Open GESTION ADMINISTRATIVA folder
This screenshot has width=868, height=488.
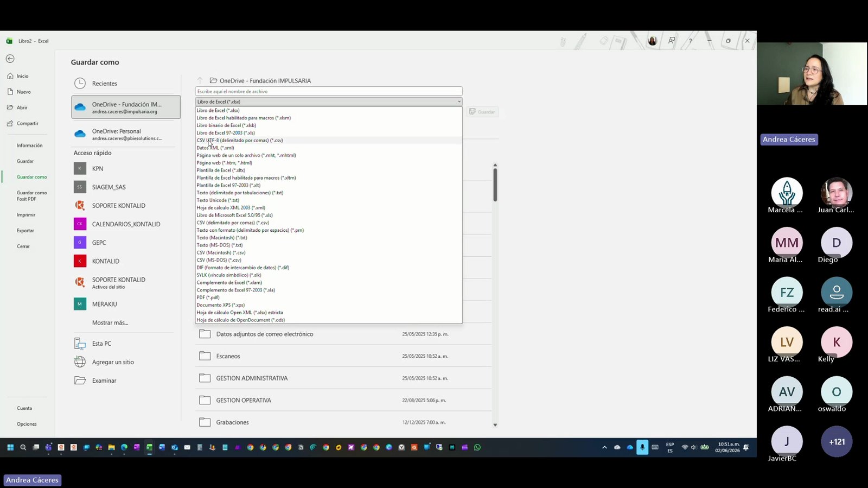(343, 378)
